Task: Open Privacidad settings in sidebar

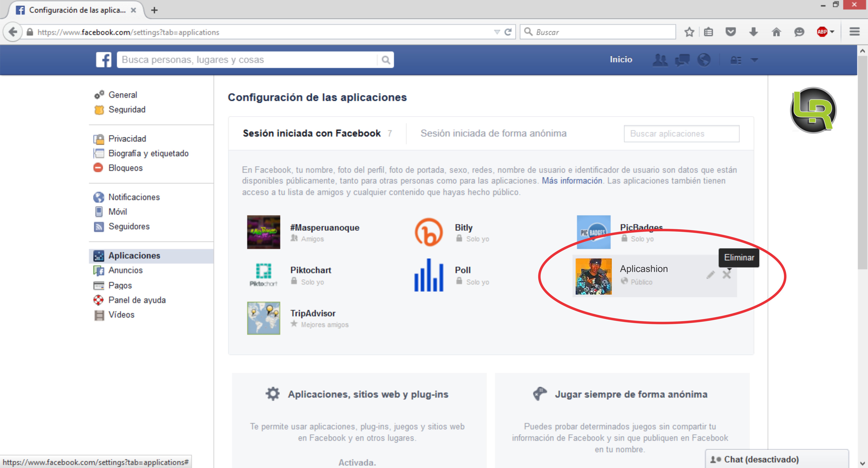Action: 127,139
